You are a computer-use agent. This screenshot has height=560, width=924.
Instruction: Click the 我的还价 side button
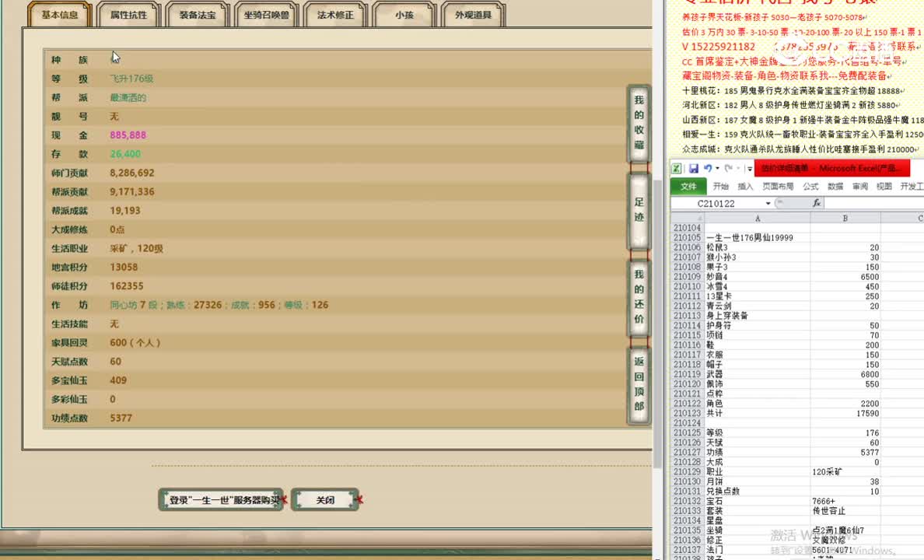(x=639, y=297)
